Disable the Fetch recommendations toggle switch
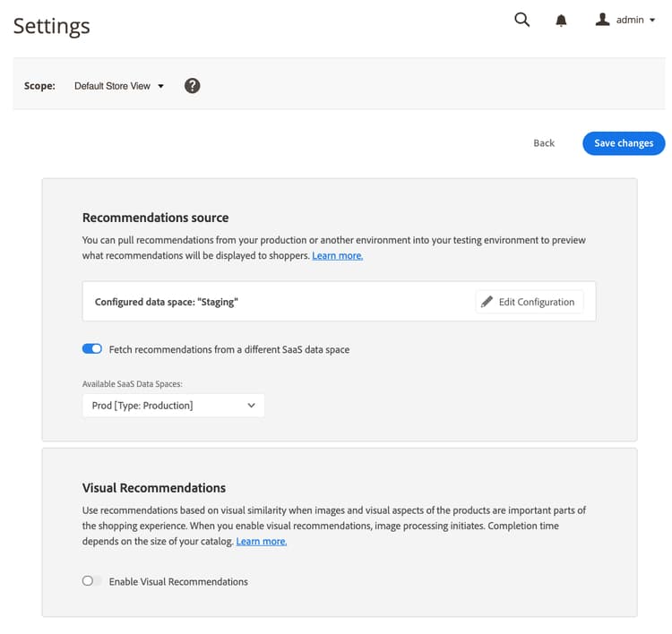 pyautogui.click(x=92, y=349)
